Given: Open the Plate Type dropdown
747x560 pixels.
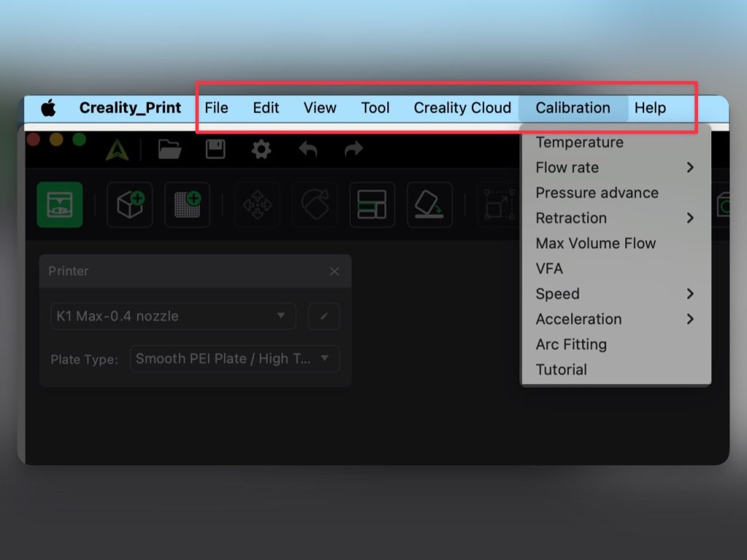Looking at the screenshot, I should (234, 359).
